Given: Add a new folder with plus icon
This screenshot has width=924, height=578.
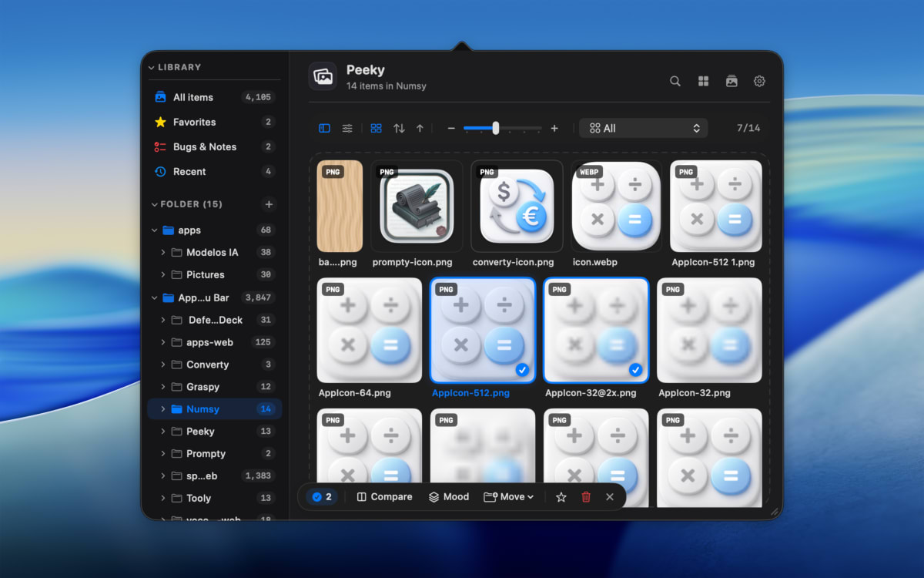Looking at the screenshot, I should coord(269,204).
